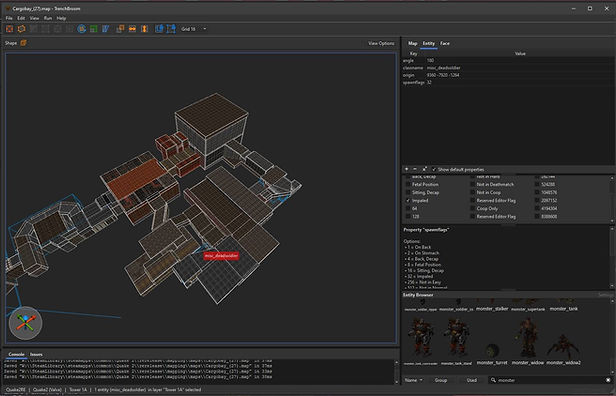
Task: Select the monster_tank_commander thumbnail
Action: pos(420,342)
